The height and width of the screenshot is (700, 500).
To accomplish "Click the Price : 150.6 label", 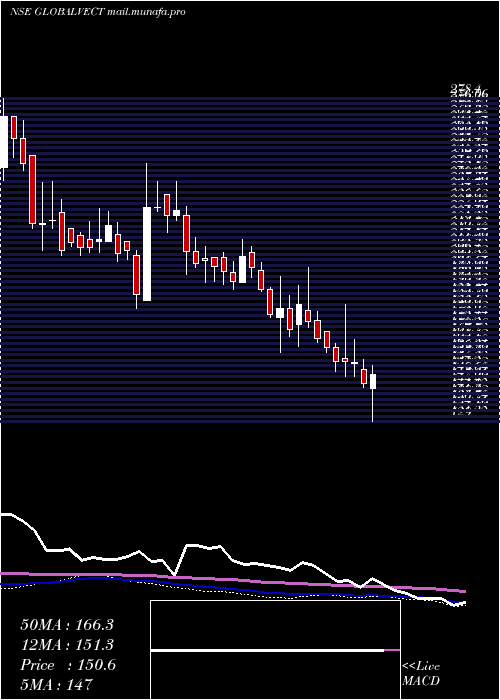I will 68,665.
